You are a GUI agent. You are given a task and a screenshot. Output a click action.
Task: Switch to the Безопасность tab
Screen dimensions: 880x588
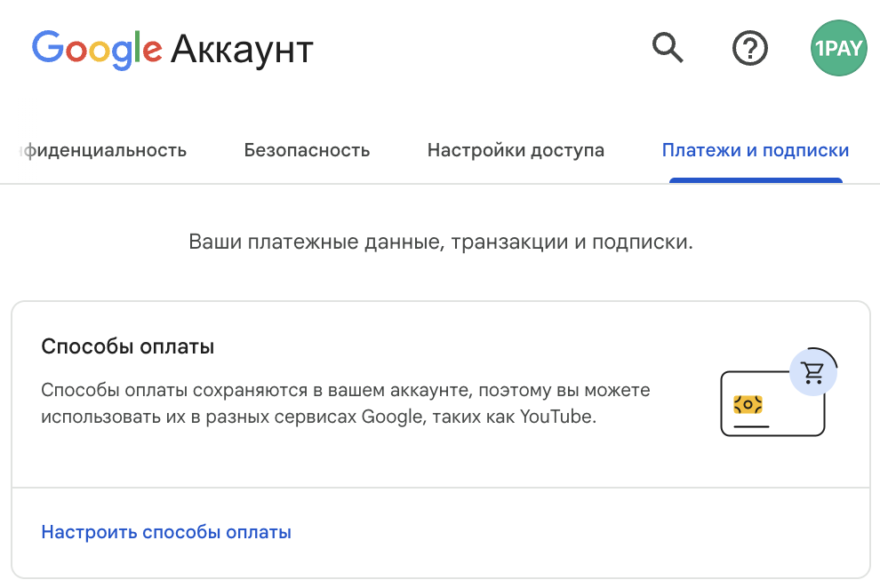pyautogui.click(x=307, y=150)
